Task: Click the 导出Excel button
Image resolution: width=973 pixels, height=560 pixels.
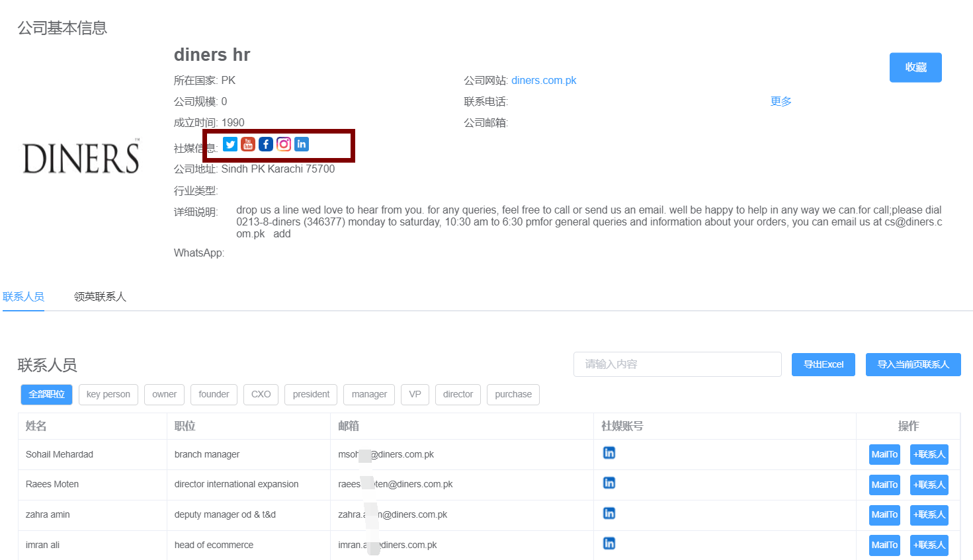Action: click(x=824, y=364)
